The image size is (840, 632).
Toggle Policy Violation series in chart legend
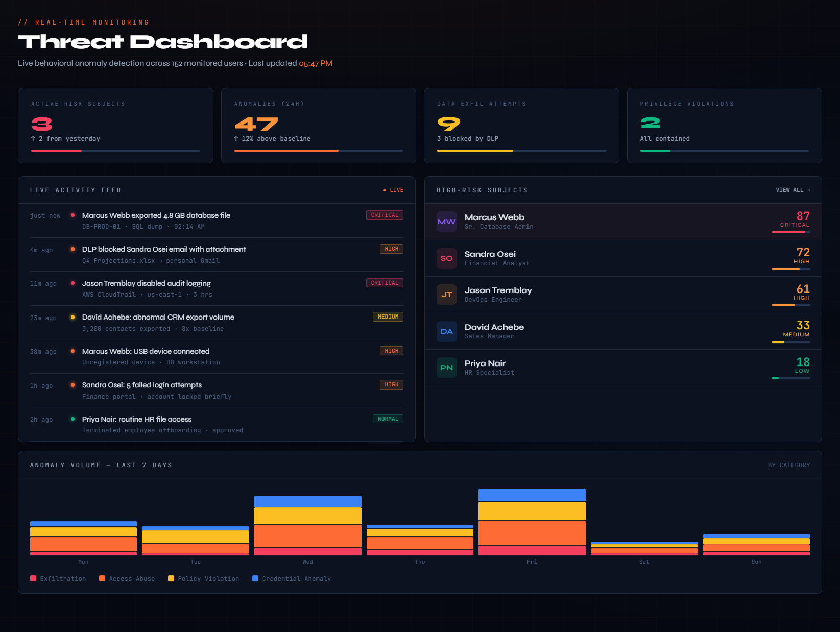pos(203,578)
